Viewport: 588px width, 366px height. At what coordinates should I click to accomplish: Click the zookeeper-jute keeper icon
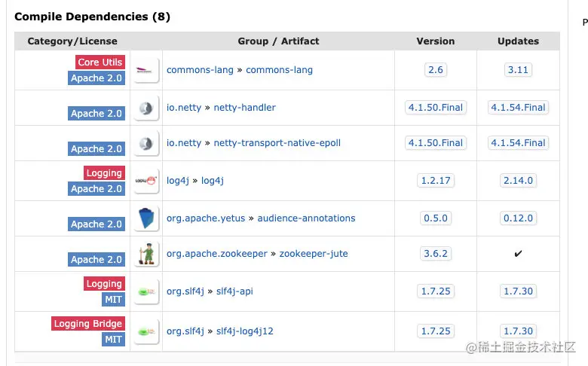pyautogui.click(x=146, y=254)
